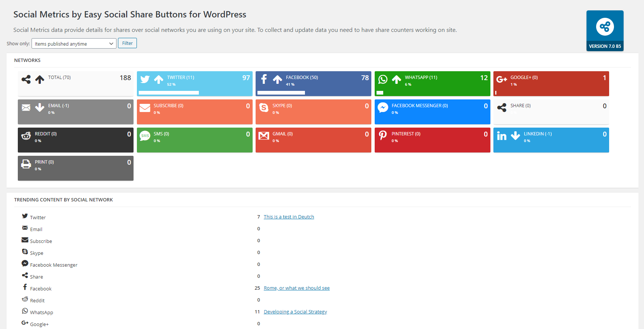644x329 pixels.
Task: Click the FACEBOOK (50) card label
Action: (302, 78)
